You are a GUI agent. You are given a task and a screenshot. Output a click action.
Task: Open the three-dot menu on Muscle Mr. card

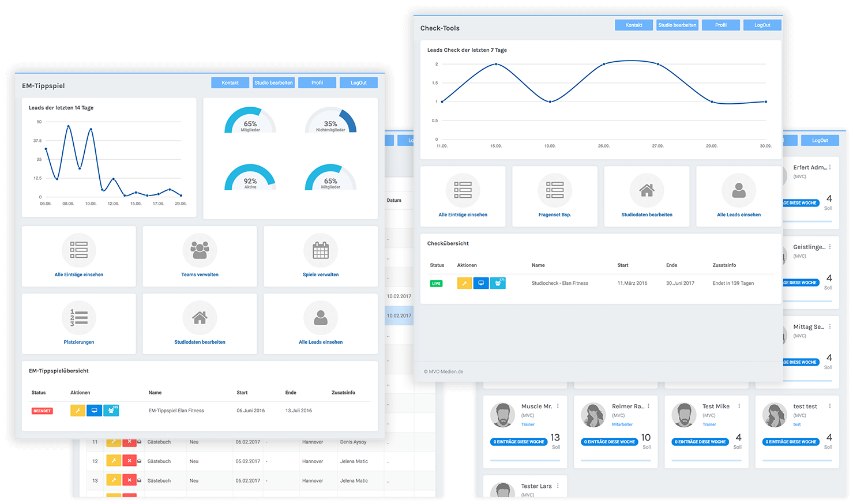[558, 406]
